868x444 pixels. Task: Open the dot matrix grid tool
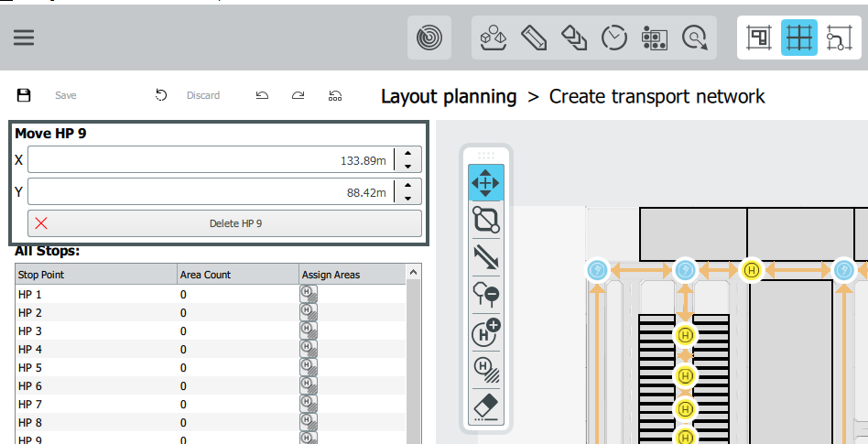coord(655,38)
